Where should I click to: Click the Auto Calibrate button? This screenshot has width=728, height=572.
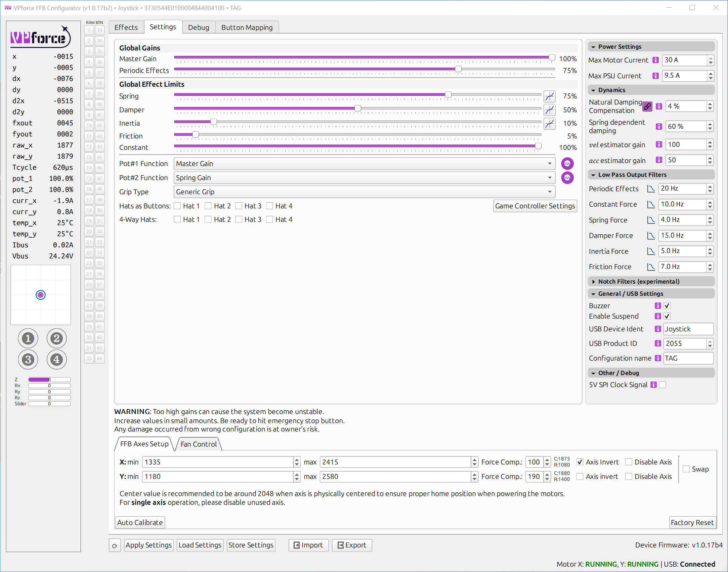click(140, 522)
